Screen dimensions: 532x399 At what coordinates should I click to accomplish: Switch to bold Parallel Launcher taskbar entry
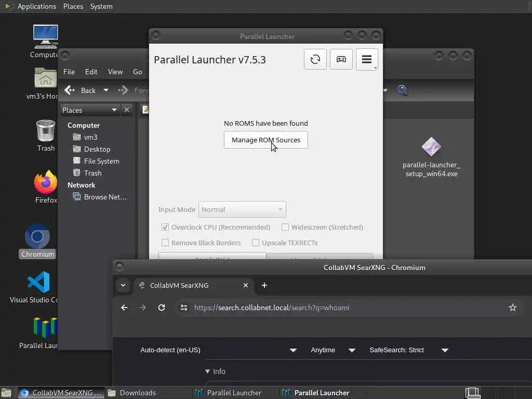coord(315,393)
